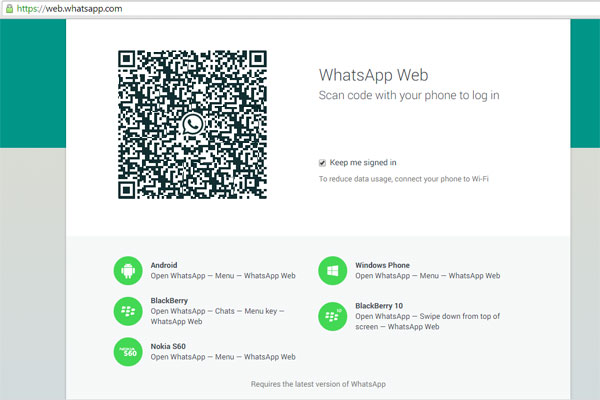Click the WhatsApp logo inside the QR code
This screenshot has height=400, width=600.
pyautogui.click(x=192, y=124)
